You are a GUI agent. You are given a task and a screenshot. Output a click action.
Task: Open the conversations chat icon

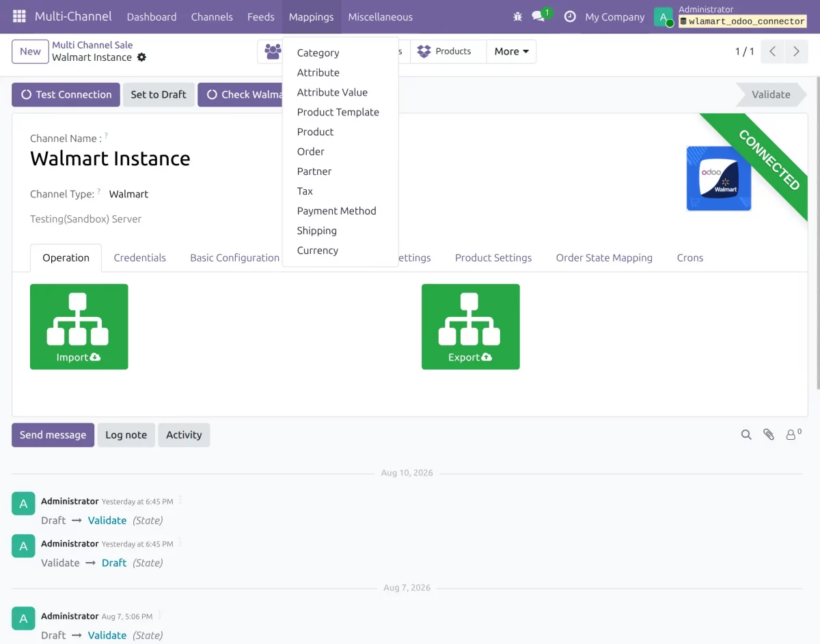click(538, 16)
